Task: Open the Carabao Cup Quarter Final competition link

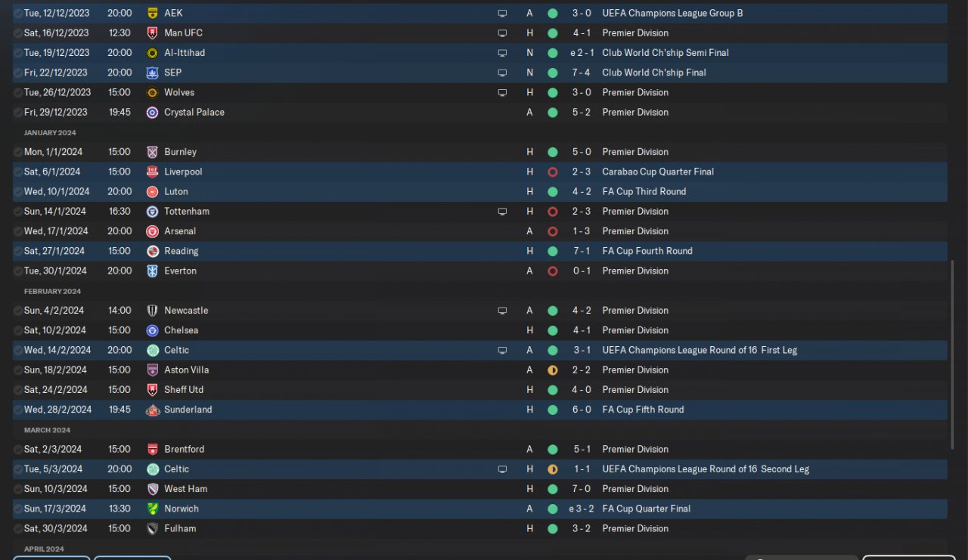Action: (x=658, y=172)
